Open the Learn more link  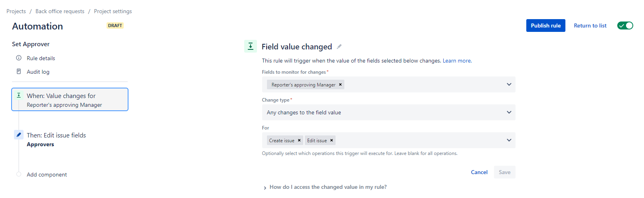click(456, 61)
